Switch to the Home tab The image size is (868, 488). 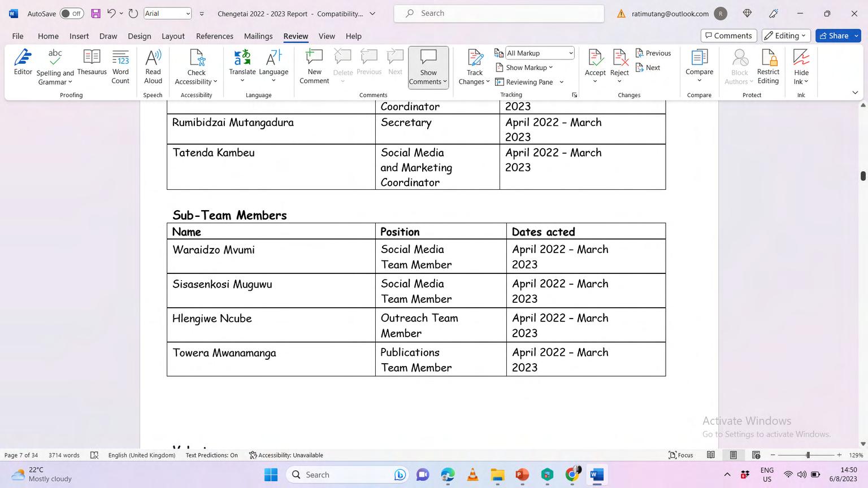[48, 36]
